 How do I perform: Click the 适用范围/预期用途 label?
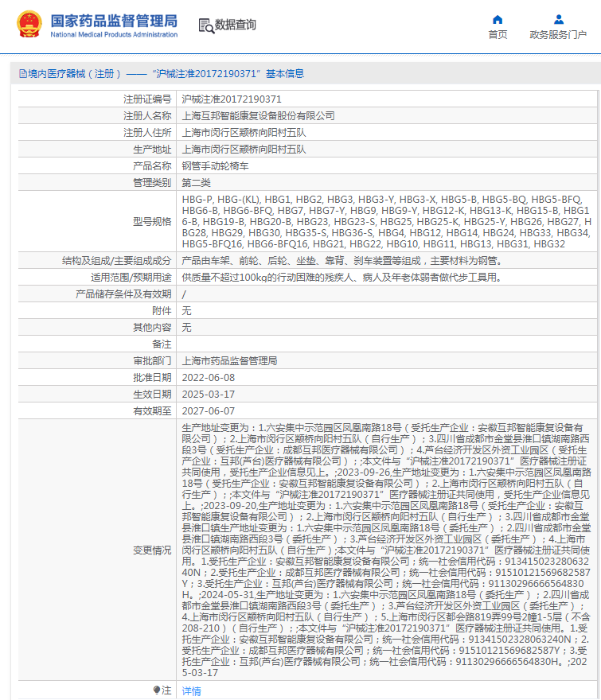(x=131, y=278)
